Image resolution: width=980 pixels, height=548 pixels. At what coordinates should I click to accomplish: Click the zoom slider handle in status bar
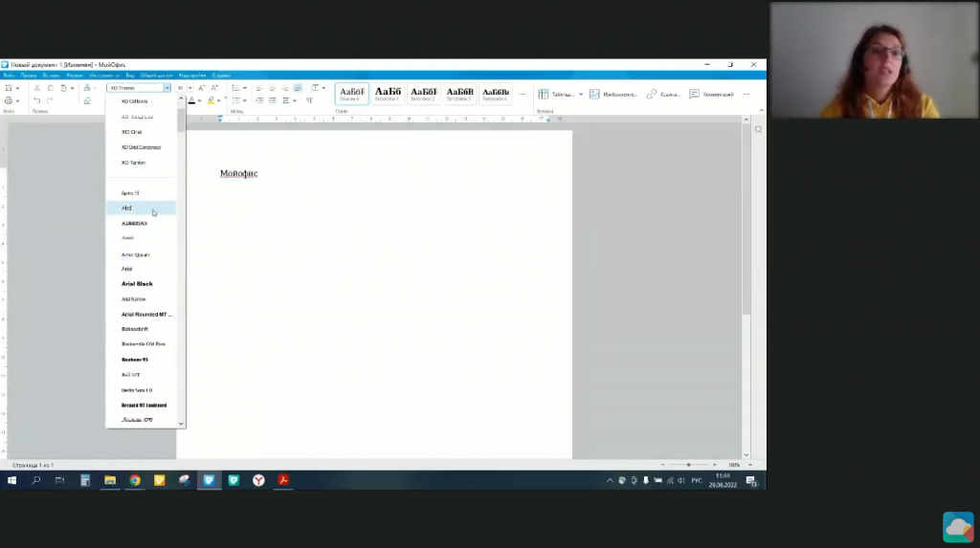(x=689, y=465)
